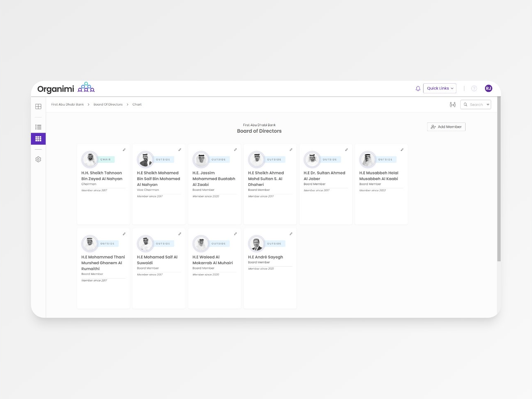This screenshot has width=532, height=399.
Task: Click First Abu Dhabi Bank breadcrumb
Action: [x=67, y=104]
